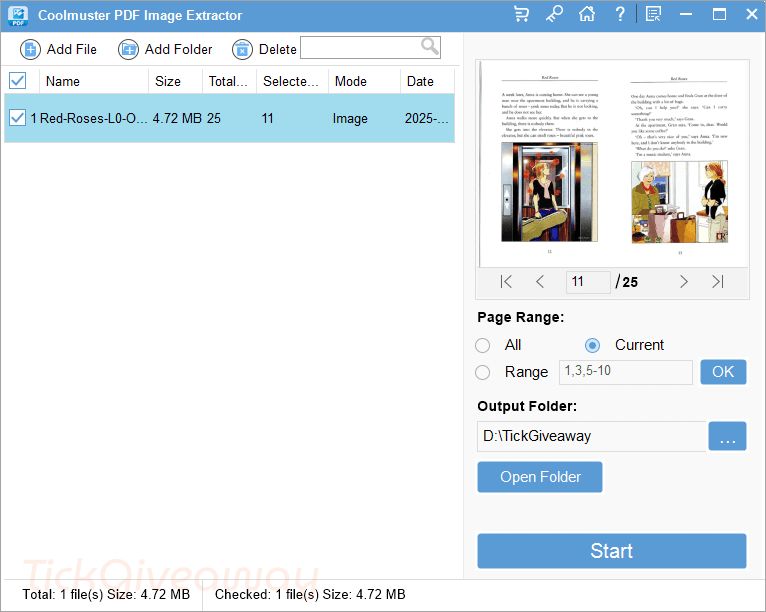The image size is (766, 612).
Task: Click the Add Folder button
Action: [x=165, y=49]
